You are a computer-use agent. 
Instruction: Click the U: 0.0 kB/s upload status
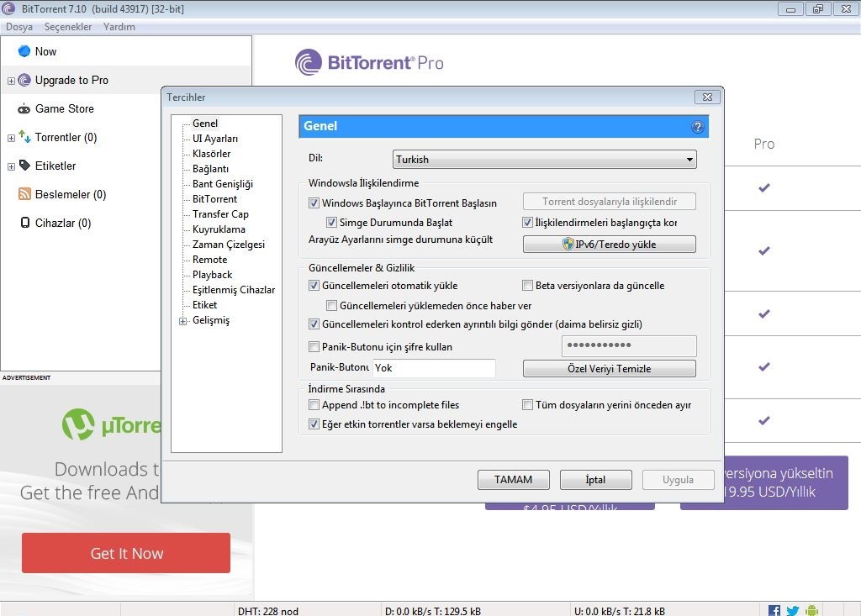tap(620, 610)
